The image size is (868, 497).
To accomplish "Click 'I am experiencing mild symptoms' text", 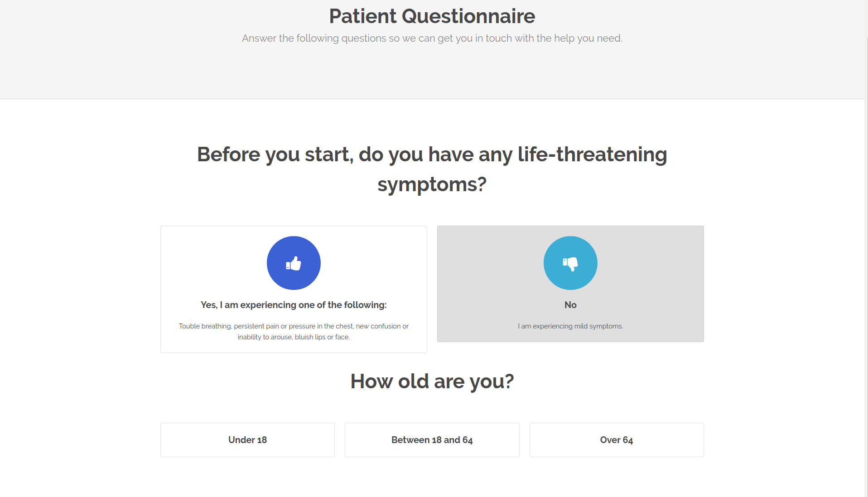I will coord(570,326).
